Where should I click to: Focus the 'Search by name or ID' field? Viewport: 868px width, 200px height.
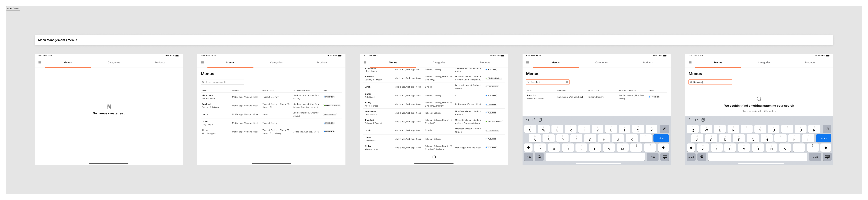[222, 82]
